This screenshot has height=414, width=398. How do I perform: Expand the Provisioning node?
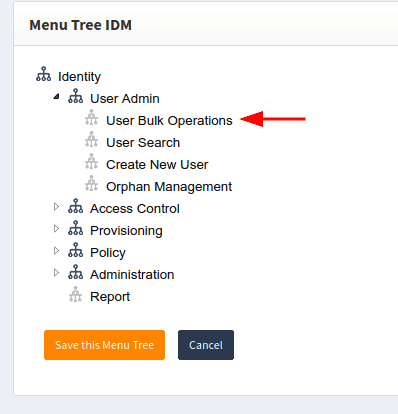56,229
